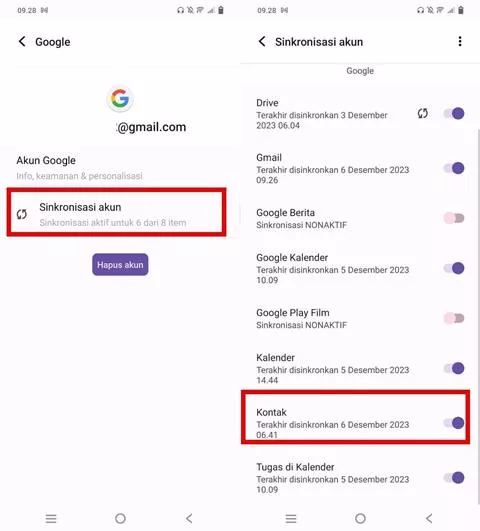Go back from the Google account screen
The image size is (480, 531).
point(22,42)
